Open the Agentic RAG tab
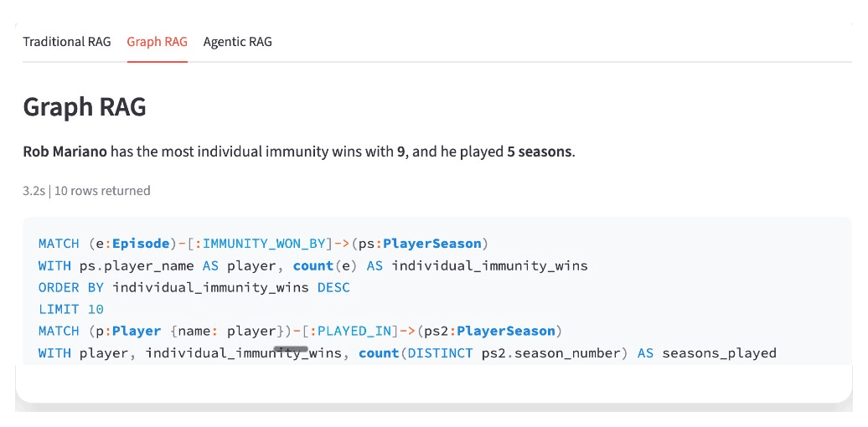 (x=237, y=42)
